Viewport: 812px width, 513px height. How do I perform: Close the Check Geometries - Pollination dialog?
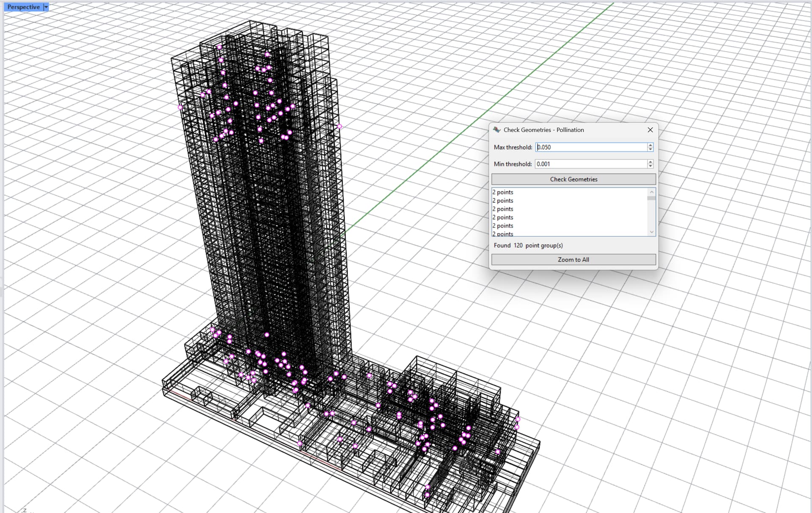coord(650,130)
